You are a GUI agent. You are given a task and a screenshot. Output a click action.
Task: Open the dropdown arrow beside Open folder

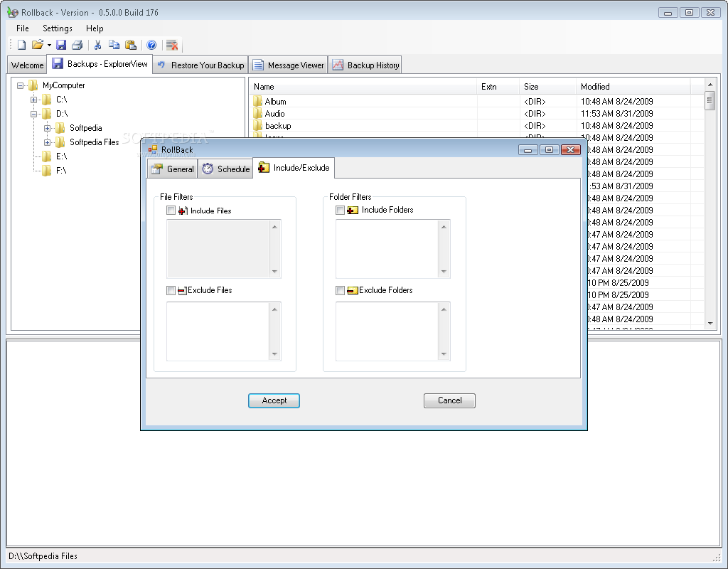click(x=49, y=45)
